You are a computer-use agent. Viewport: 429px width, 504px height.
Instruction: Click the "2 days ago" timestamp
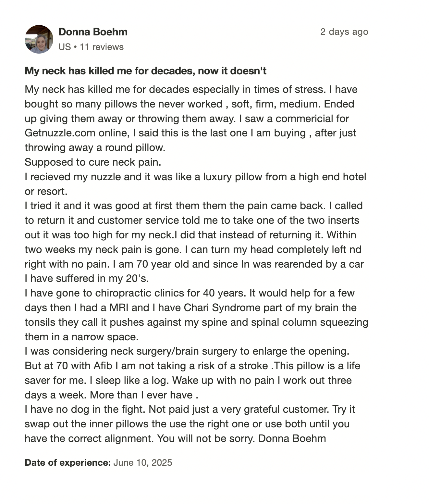click(x=344, y=32)
